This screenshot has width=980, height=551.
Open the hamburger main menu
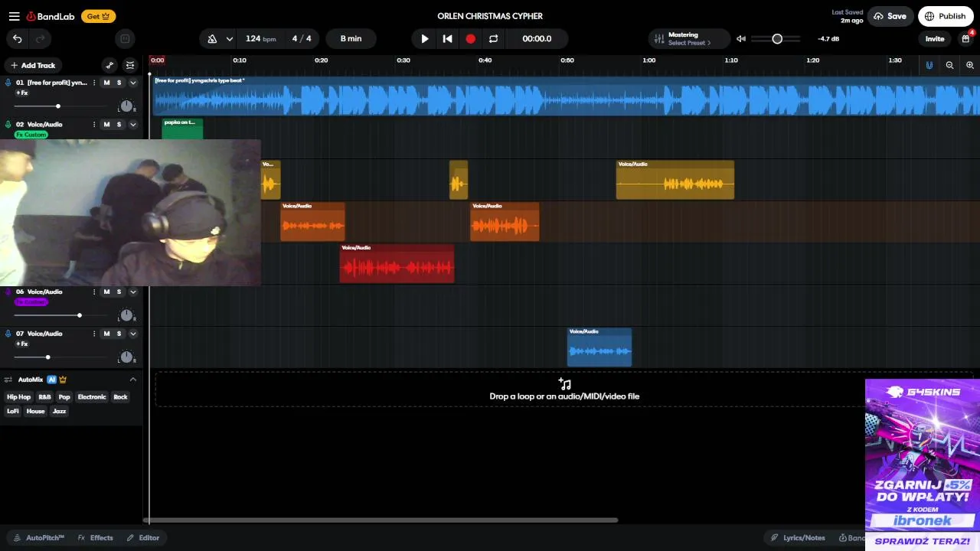point(14,16)
